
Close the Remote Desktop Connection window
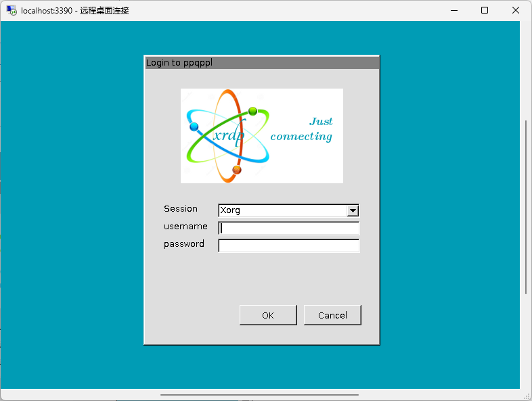(515, 11)
